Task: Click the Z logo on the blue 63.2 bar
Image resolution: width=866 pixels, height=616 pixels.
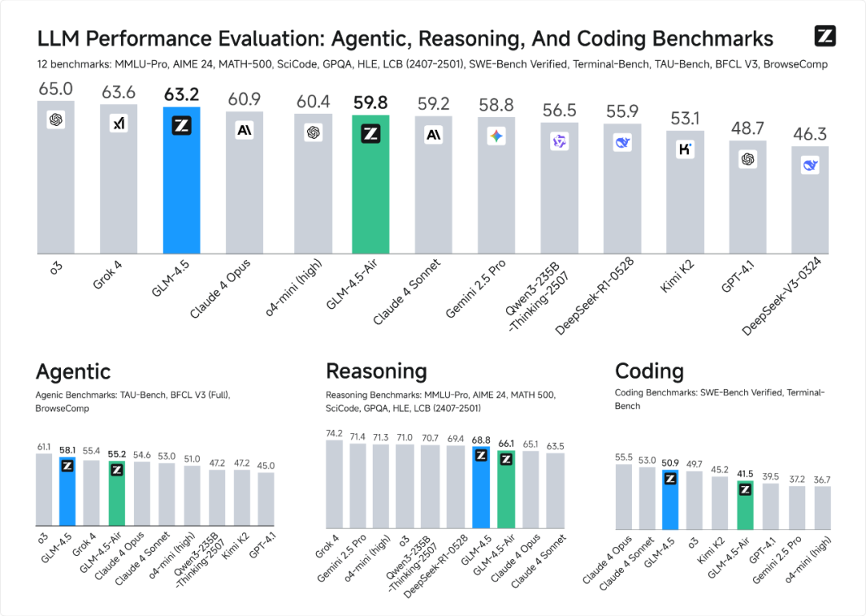Action: [181, 125]
